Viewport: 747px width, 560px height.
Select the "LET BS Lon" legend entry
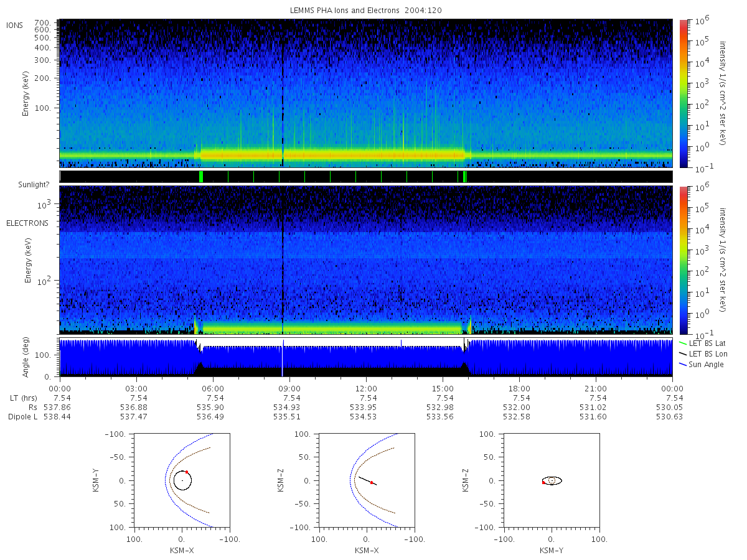pyautogui.click(x=703, y=353)
